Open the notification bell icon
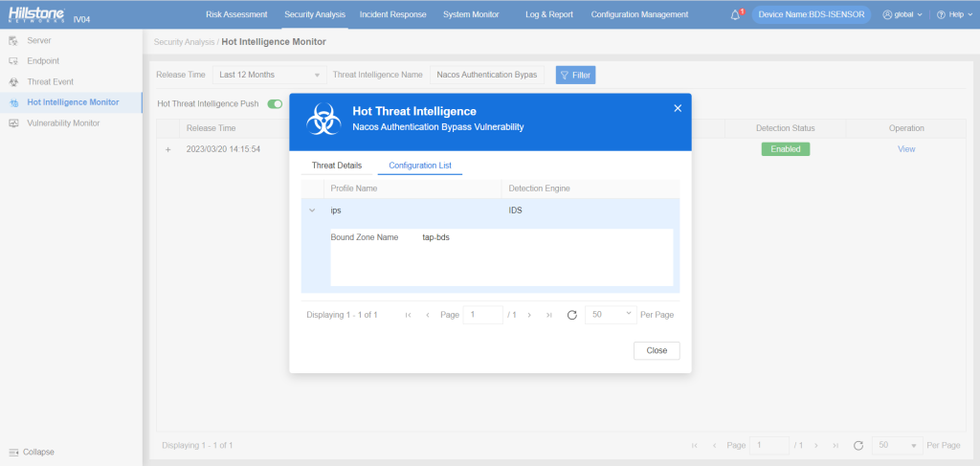The height and width of the screenshot is (466, 980). [735, 15]
